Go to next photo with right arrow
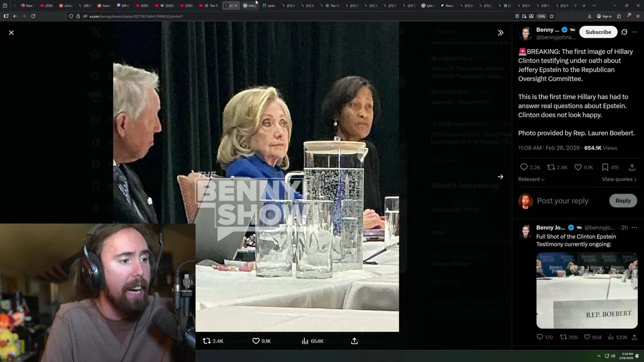The image size is (644, 362). [500, 176]
